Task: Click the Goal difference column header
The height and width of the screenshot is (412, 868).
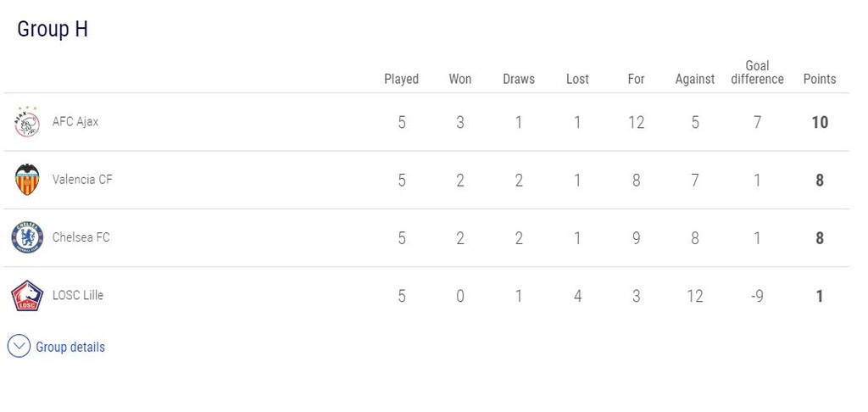Action: [x=757, y=72]
